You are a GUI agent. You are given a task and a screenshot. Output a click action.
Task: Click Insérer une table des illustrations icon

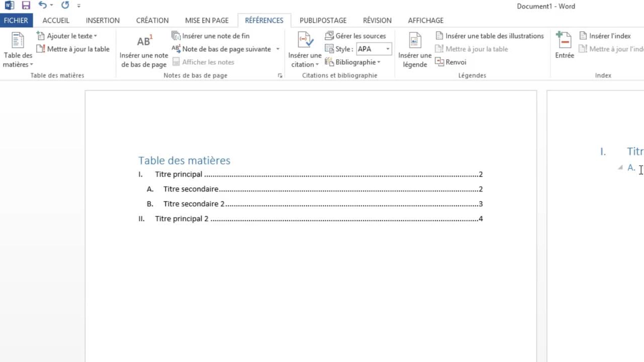click(x=439, y=35)
